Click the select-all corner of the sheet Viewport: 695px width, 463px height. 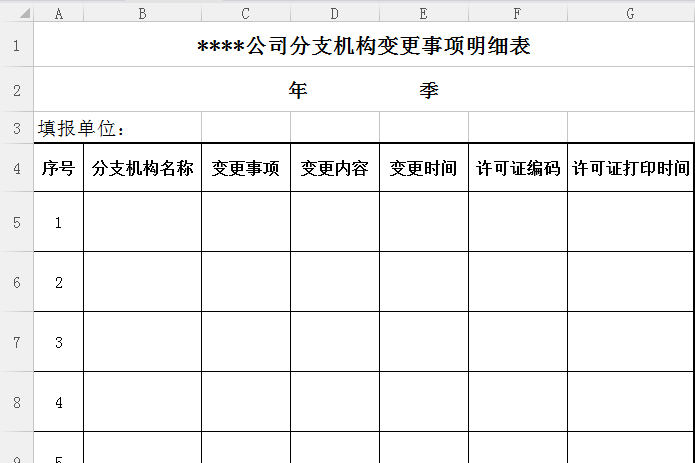click(x=16, y=13)
